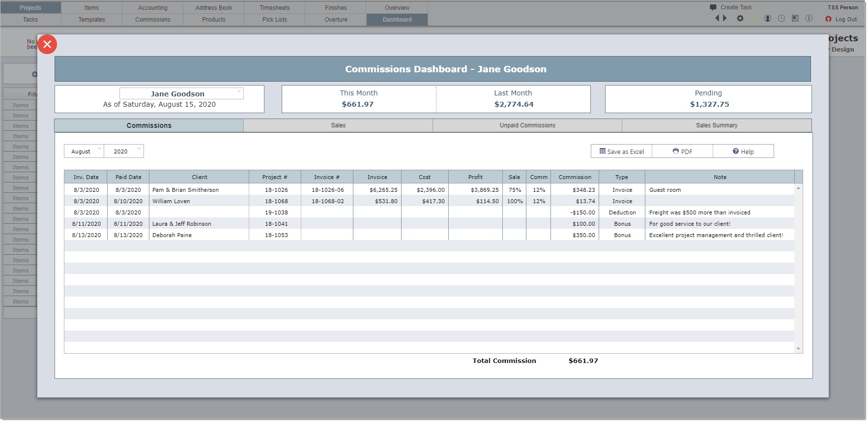Click project number 19-1038
Image resolution: width=868 pixels, height=422 pixels.
click(x=276, y=212)
